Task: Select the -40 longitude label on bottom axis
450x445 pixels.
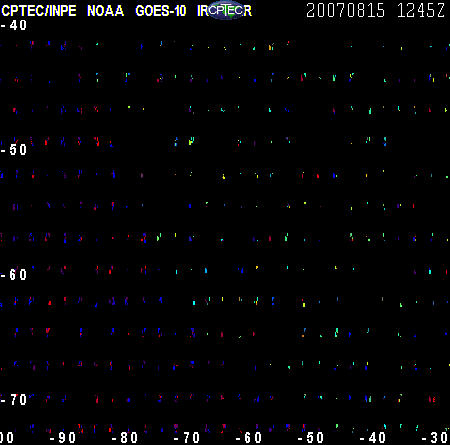Action: tap(373, 438)
